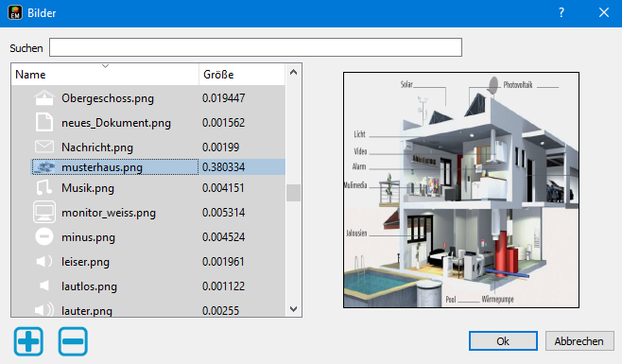
Task: Click the list scroll down arrow
Action: tap(294, 309)
